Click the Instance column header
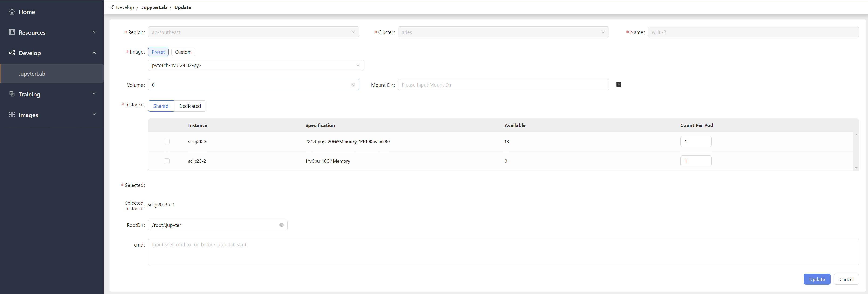Screen dimensions: 868x294 [197, 125]
